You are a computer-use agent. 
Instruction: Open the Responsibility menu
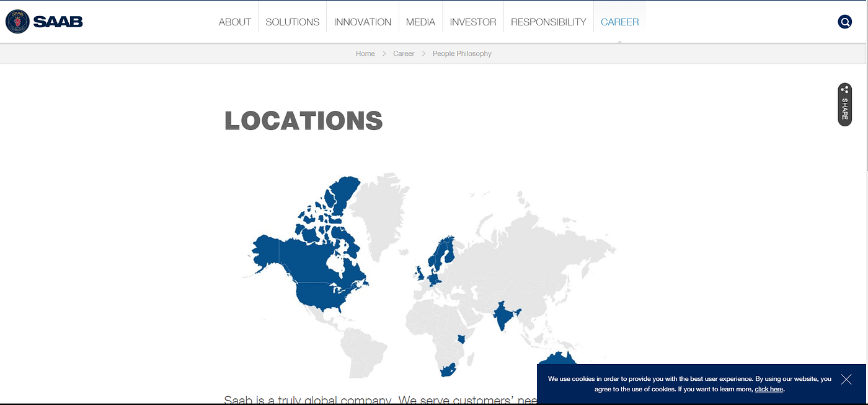549,22
